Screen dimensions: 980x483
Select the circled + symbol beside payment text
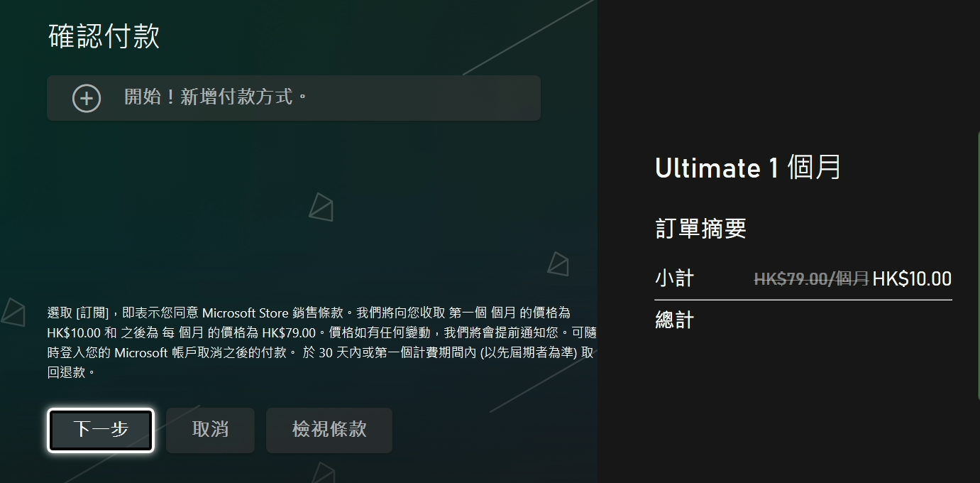pos(87,98)
